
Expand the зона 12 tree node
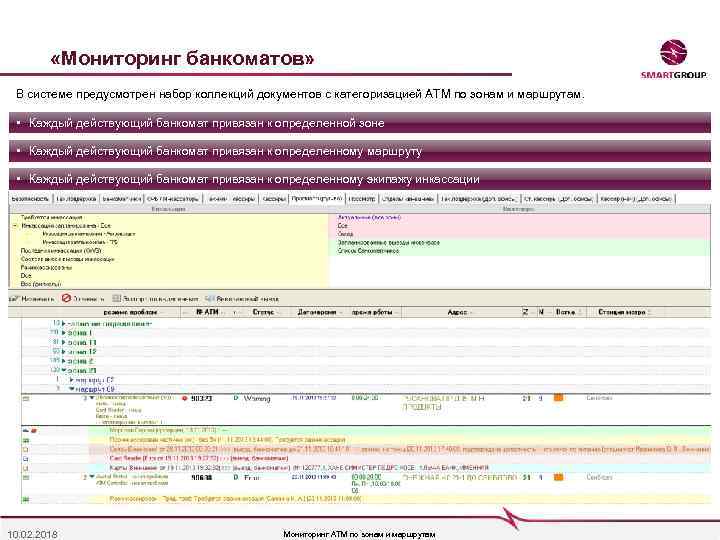[x=63, y=352]
